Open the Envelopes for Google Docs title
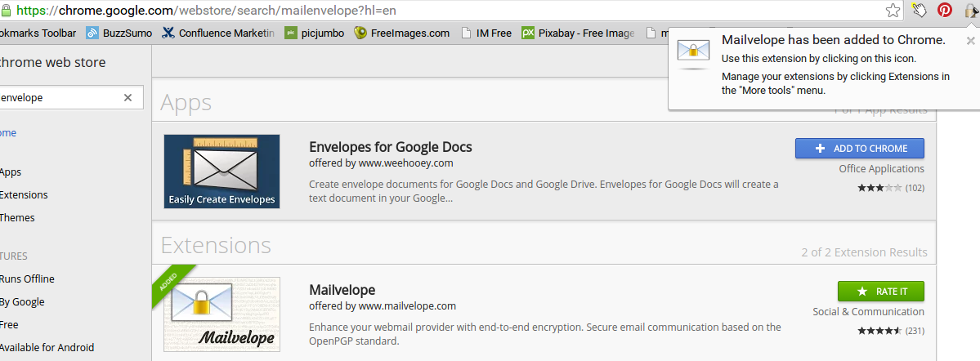This screenshot has width=980, height=361. click(391, 147)
